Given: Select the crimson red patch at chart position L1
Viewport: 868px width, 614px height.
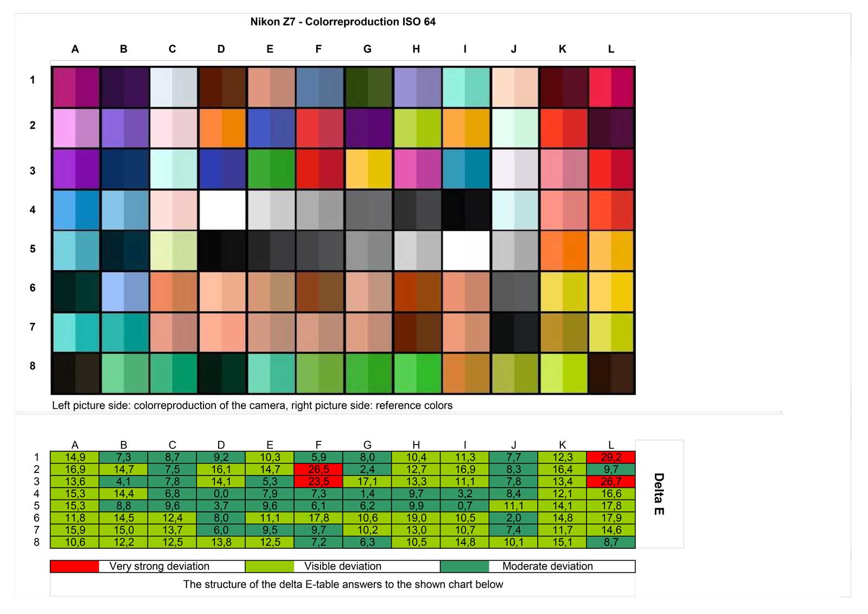Looking at the screenshot, I should coord(611,87).
